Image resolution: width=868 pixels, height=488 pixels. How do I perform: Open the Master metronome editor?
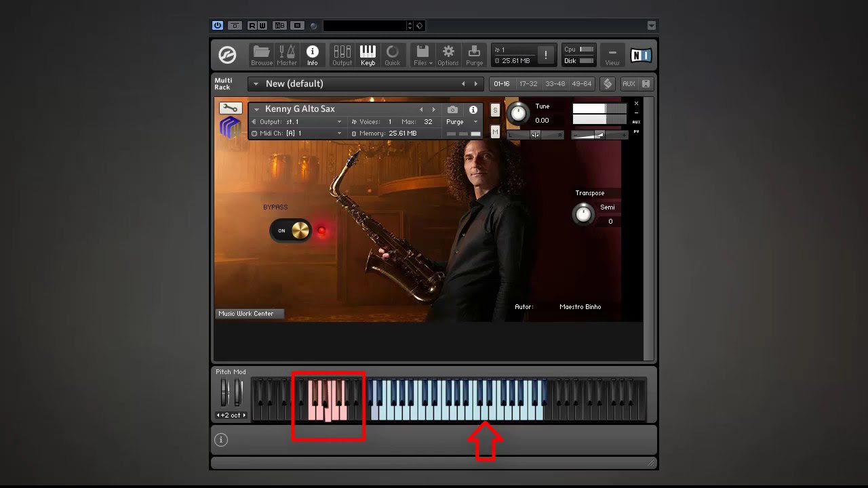tap(287, 55)
